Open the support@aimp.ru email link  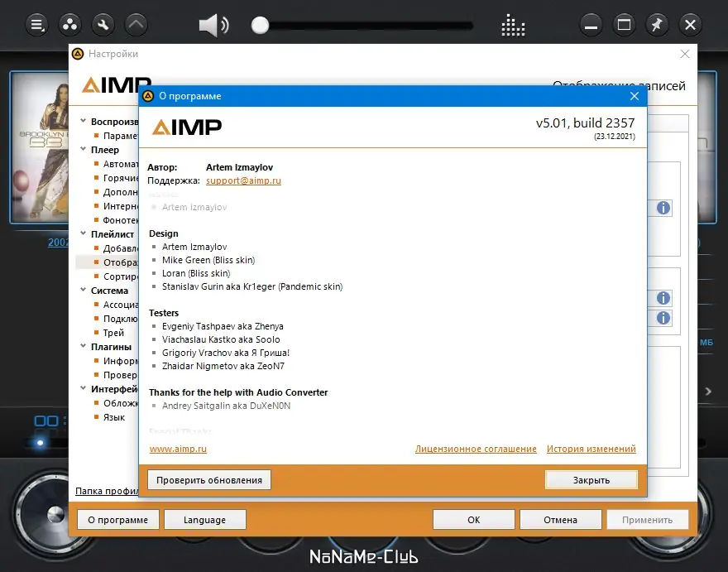click(x=243, y=180)
